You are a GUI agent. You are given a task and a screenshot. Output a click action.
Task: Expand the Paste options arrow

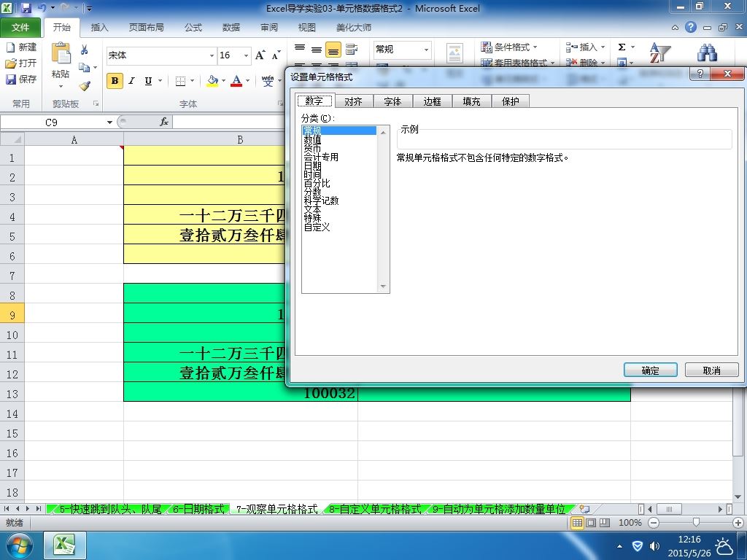tap(61, 87)
